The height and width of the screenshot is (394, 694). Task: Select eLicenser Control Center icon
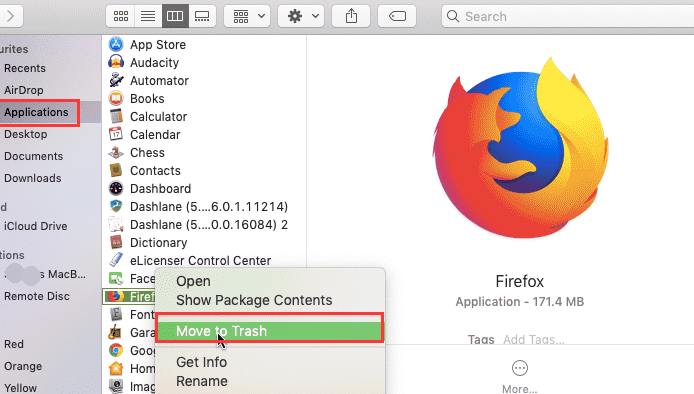(116, 260)
